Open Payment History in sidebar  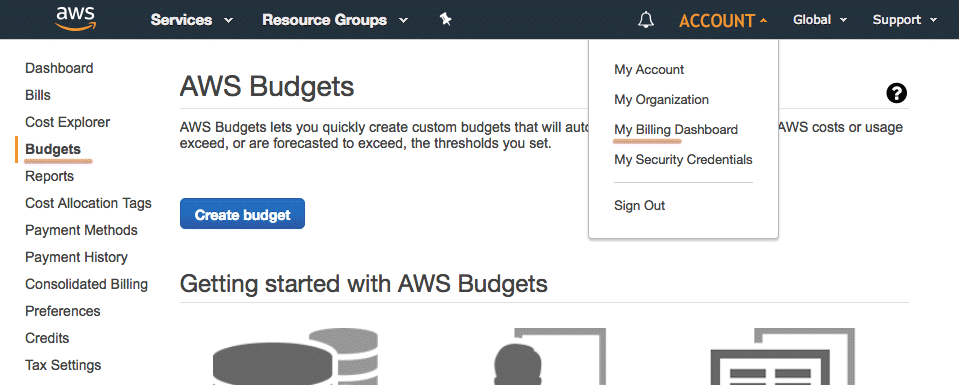pyautogui.click(x=76, y=257)
